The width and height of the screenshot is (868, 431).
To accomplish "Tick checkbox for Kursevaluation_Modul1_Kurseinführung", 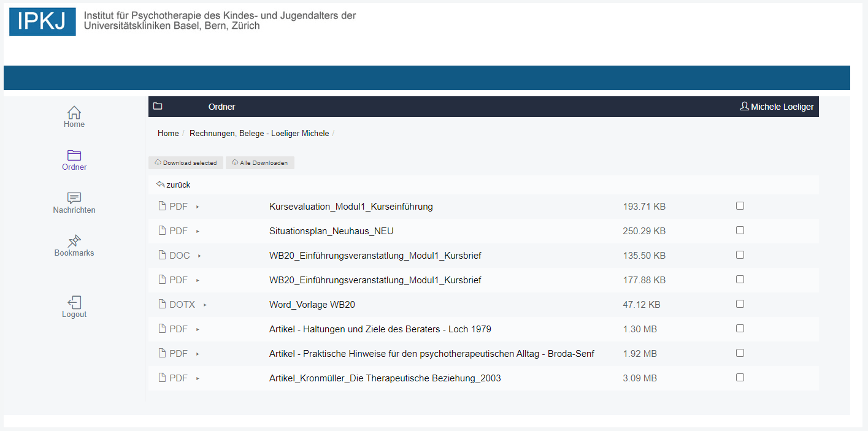I will tap(740, 206).
